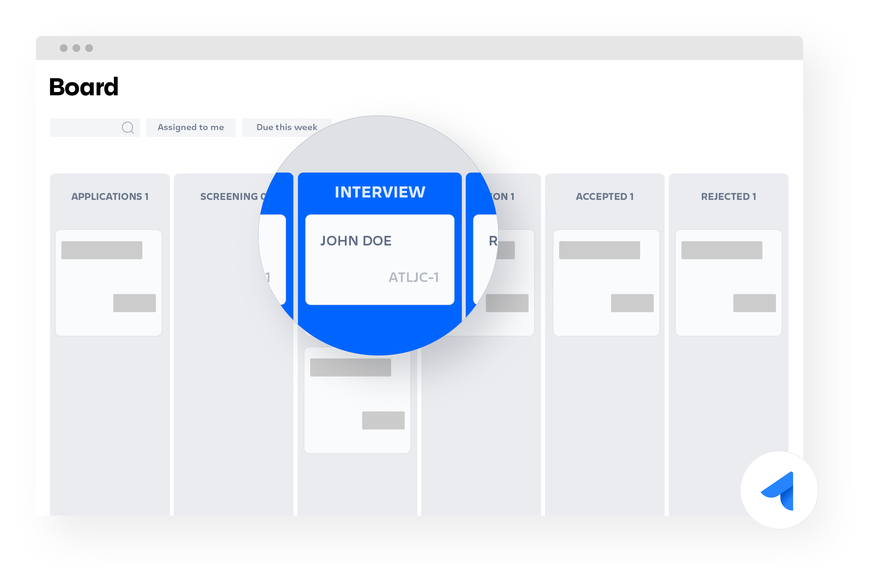The width and height of the screenshot is (875, 588).
Task: Select the Board menu tab
Action: (x=85, y=86)
